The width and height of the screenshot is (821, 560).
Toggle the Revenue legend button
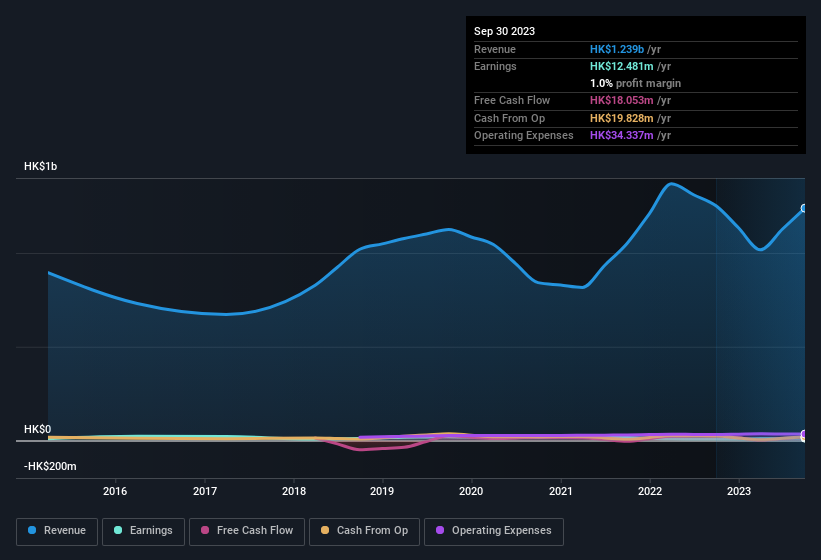57,532
